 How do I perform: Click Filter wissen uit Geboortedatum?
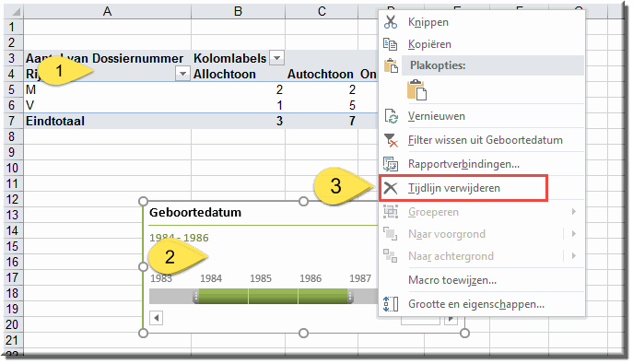(486, 140)
